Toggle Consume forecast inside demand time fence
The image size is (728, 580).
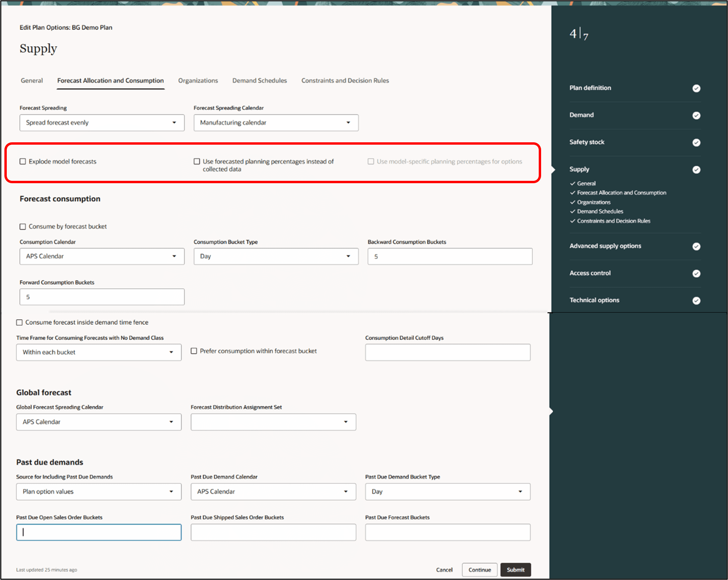pos(20,322)
